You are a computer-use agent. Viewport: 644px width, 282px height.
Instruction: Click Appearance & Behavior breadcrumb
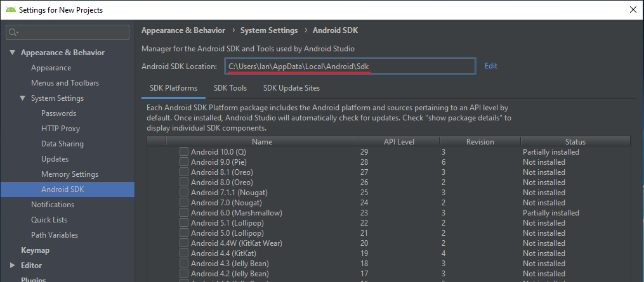tap(183, 30)
